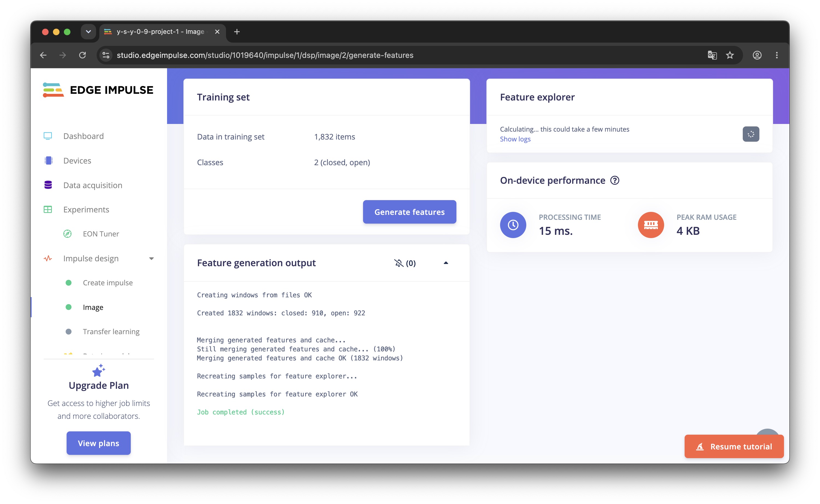The image size is (820, 504).
Task: Select Impulse design in sidebar
Action: (x=91, y=258)
